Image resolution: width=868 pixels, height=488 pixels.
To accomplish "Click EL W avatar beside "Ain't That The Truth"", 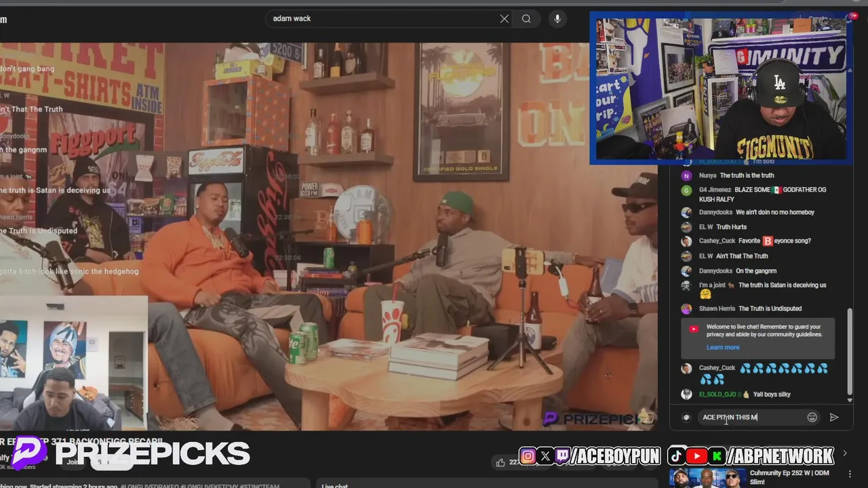I will 686,256.
